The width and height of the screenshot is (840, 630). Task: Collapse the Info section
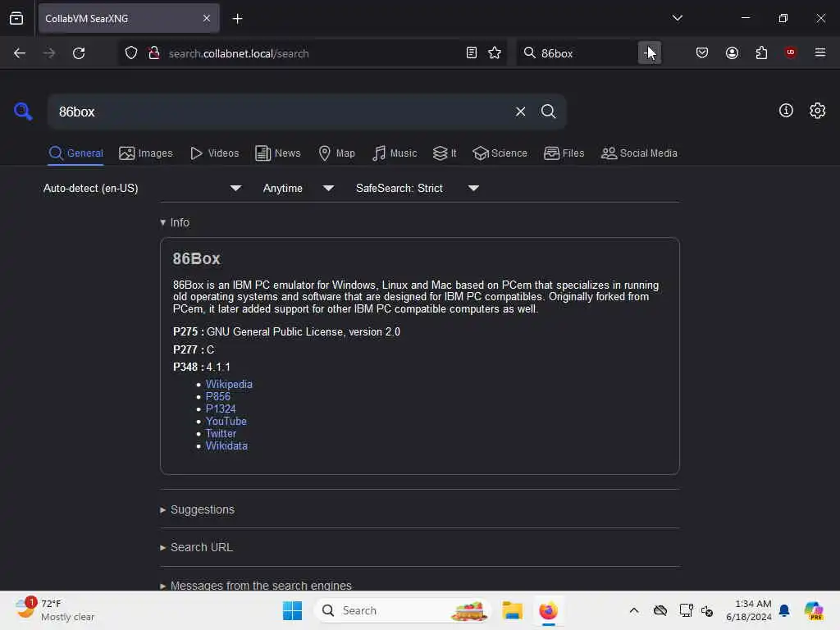(175, 222)
